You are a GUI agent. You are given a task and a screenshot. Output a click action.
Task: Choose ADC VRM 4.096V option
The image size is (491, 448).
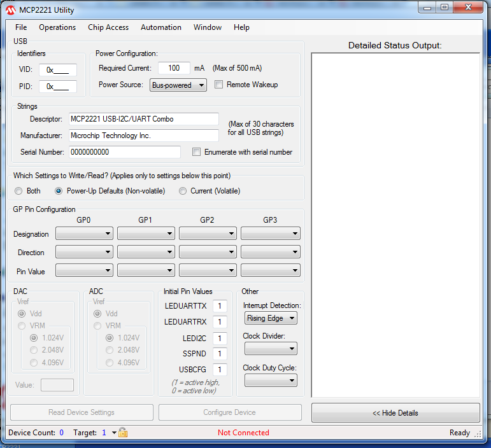click(110, 363)
